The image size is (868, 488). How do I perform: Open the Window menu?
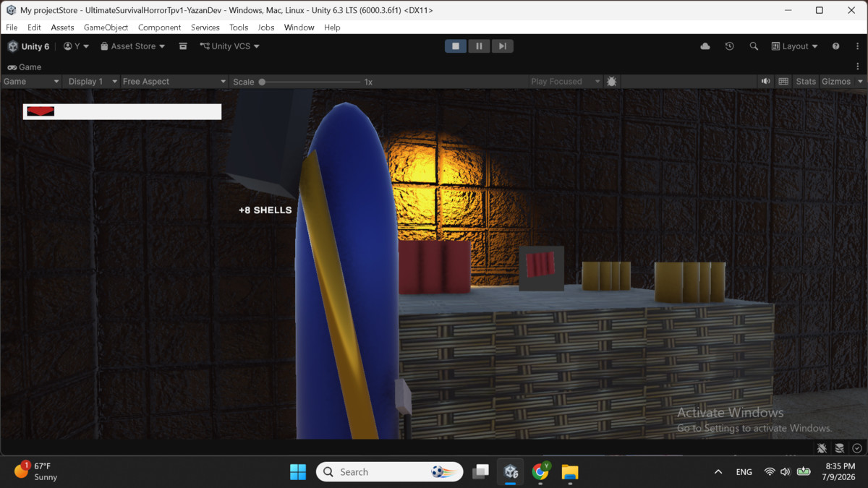(x=299, y=27)
